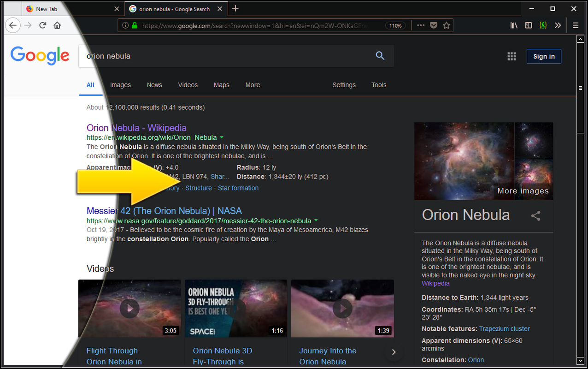Image resolution: width=588 pixels, height=369 pixels.
Task: Switch to Images search results
Action: (x=120, y=85)
